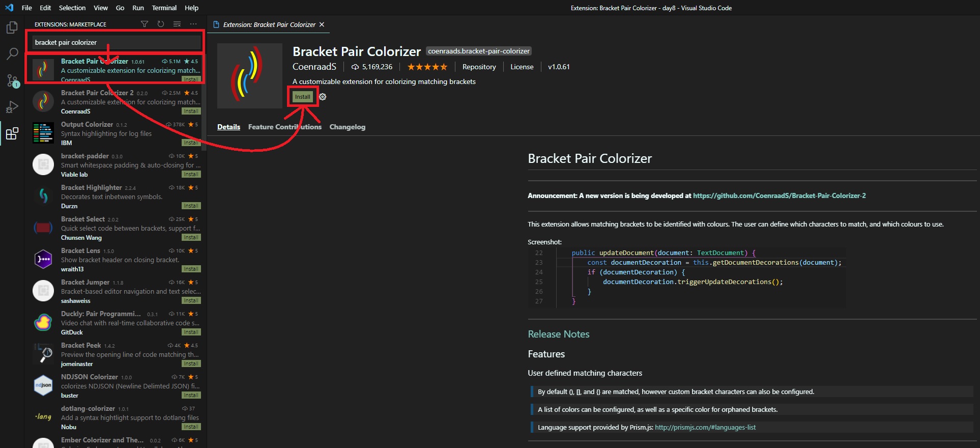
Task: Open the Source Control view
Action: [x=12, y=80]
